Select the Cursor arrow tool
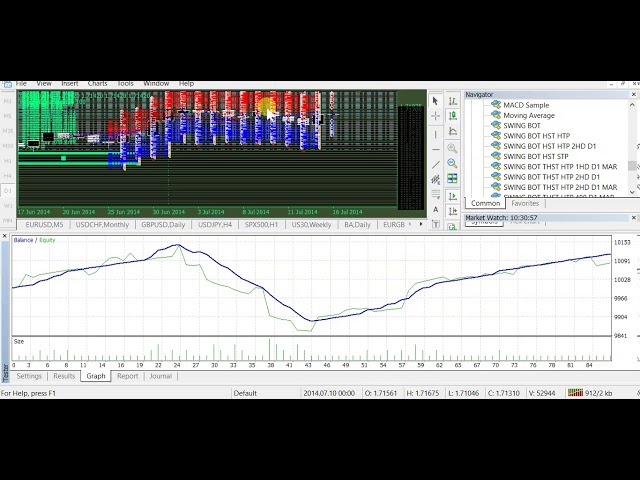This screenshot has height=480, width=640. (x=435, y=101)
